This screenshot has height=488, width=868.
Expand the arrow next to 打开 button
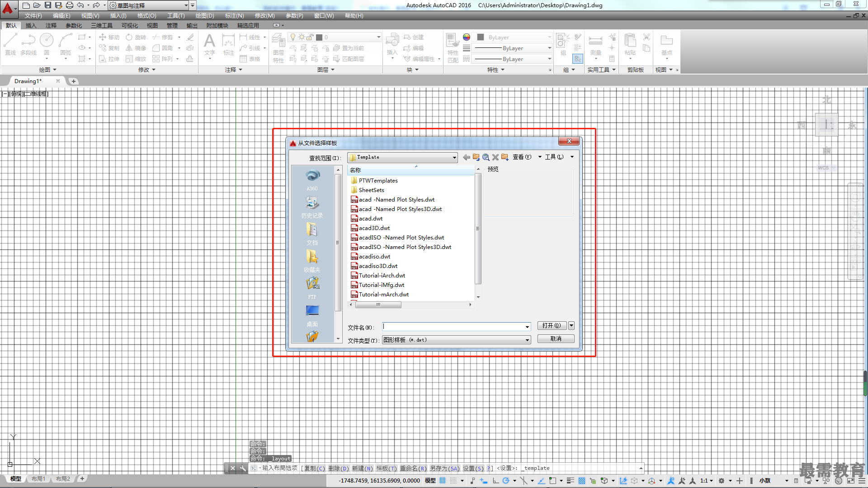571,326
